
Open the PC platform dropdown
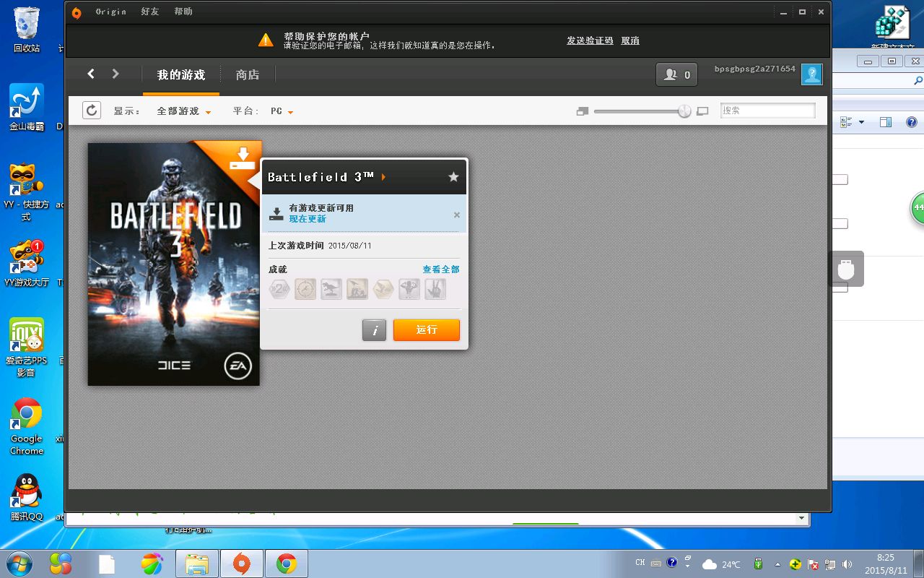(x=282, y=111)
